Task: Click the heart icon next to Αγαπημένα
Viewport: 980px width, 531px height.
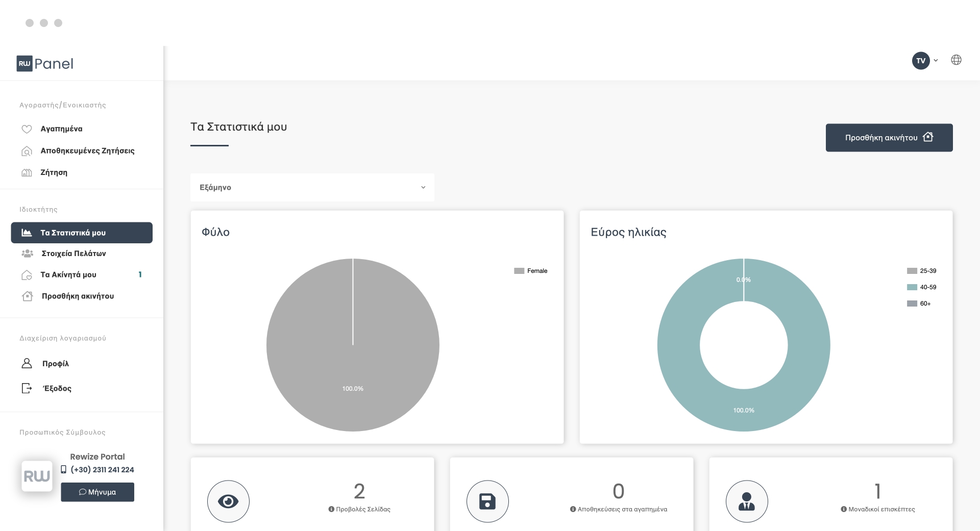Action: 27,129
